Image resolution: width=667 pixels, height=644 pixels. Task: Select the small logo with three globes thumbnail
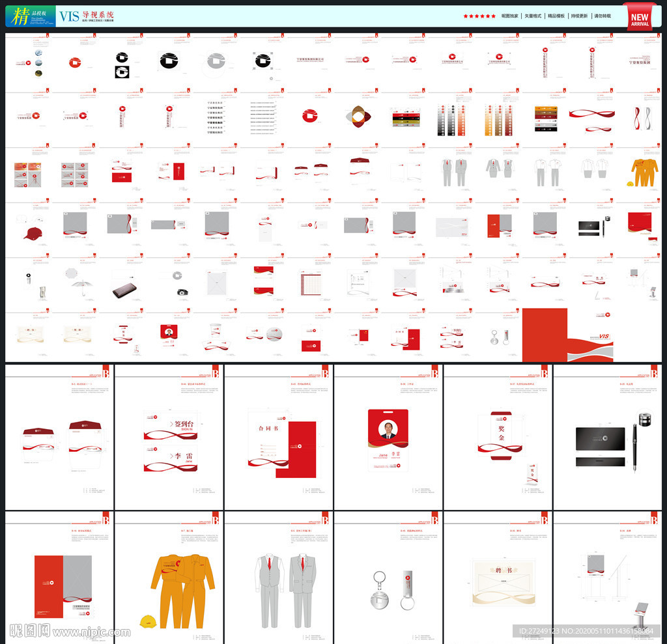(x=29, y=63)
